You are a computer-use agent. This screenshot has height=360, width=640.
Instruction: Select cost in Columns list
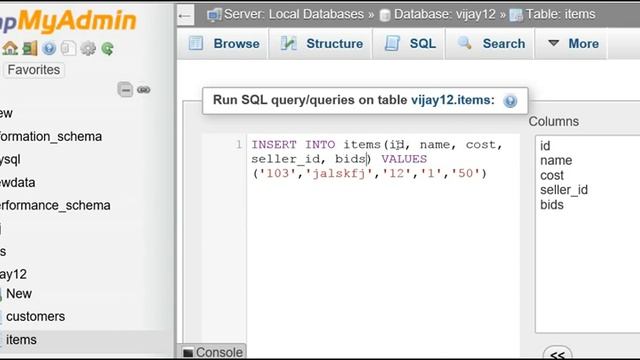click(x=552, y=175)
